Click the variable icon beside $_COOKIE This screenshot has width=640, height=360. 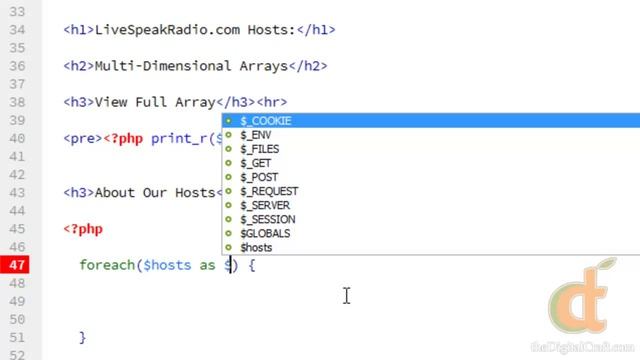(x=229, y=121)
